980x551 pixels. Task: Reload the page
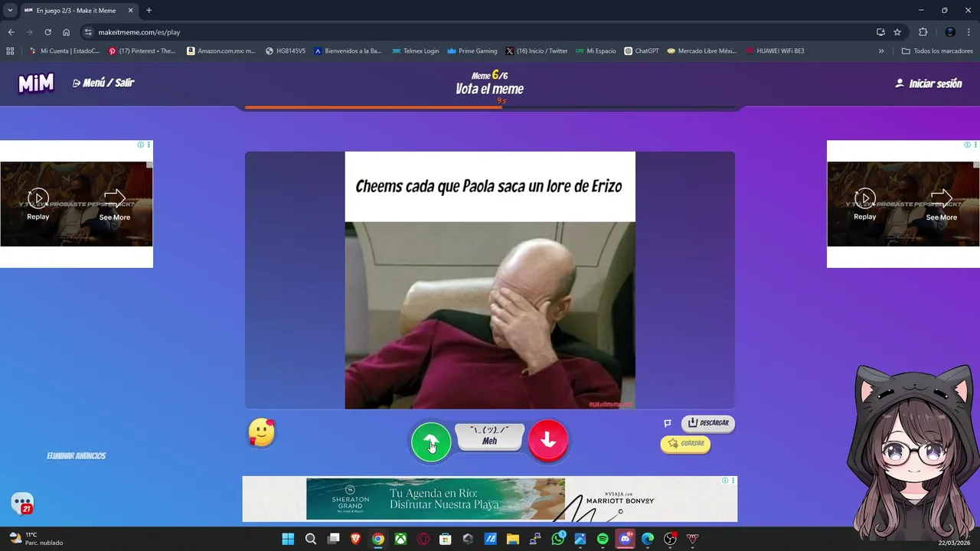47,32
